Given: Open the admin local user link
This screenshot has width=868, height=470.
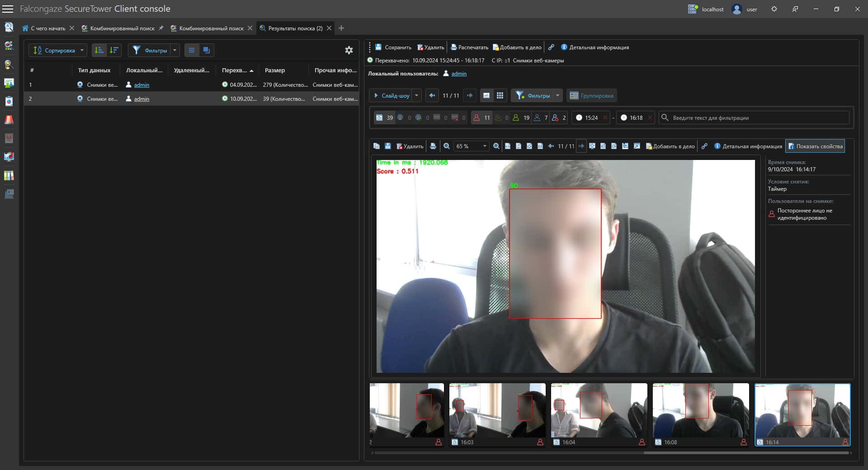Looking at the screenshot, I should point(459,73).
